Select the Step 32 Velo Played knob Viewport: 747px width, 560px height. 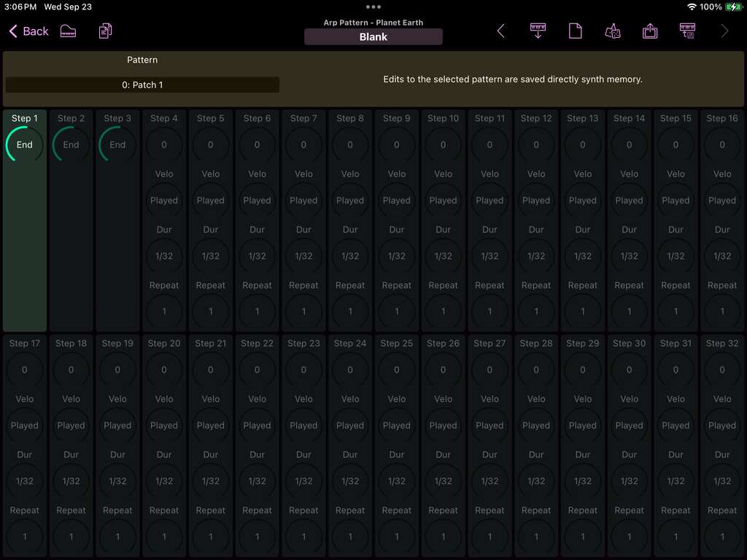[722, 425]
